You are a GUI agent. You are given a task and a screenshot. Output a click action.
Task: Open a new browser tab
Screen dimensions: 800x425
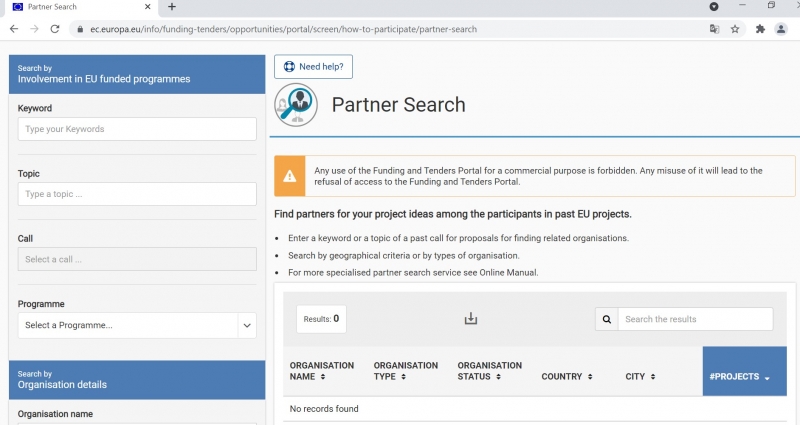tap(172, 7)
